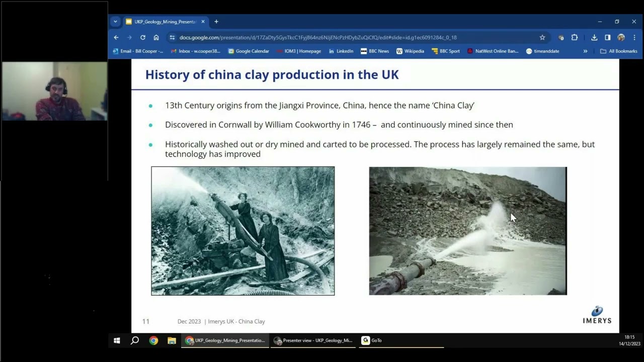The image size is (644, 362).
Task: Open the IOM3 | Homepage bookmark
Action: point(298,51)
